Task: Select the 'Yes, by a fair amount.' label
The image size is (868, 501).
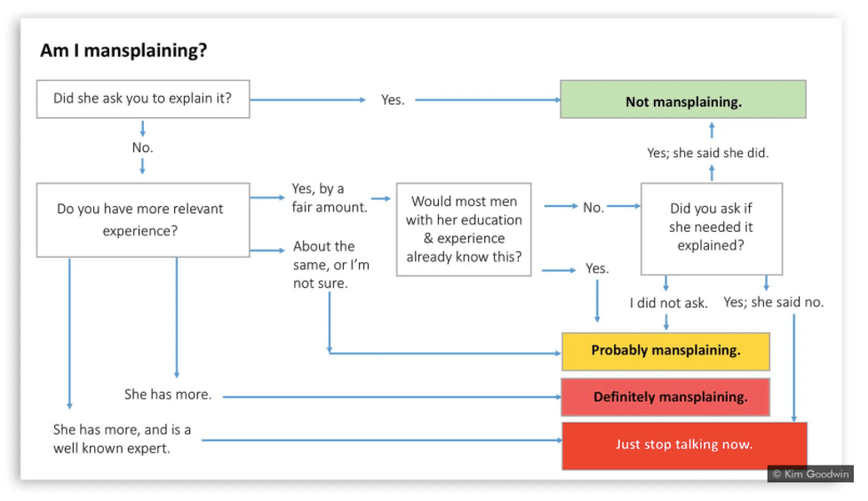Action: 317,197
